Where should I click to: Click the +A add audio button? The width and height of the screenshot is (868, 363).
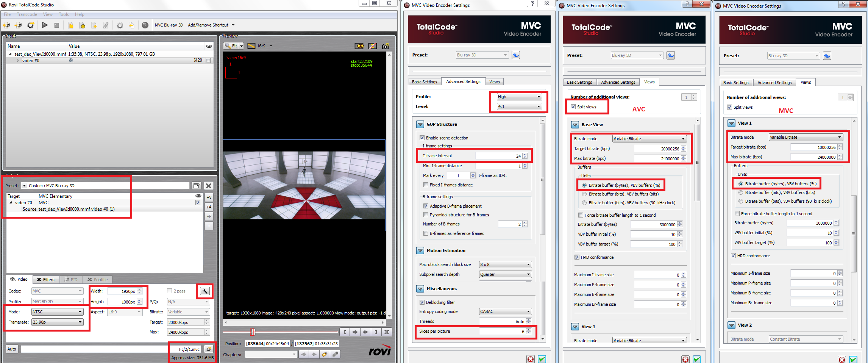[x=209, y=207]
